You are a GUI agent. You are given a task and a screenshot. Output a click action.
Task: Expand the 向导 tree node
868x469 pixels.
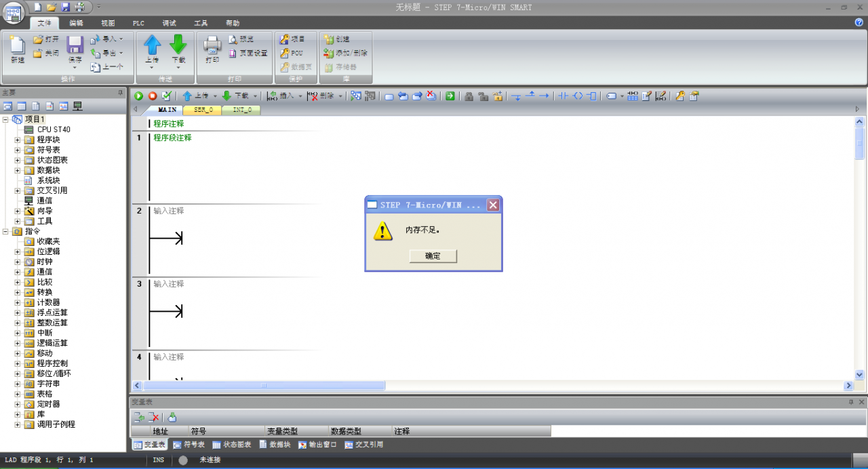pos(18,211)
